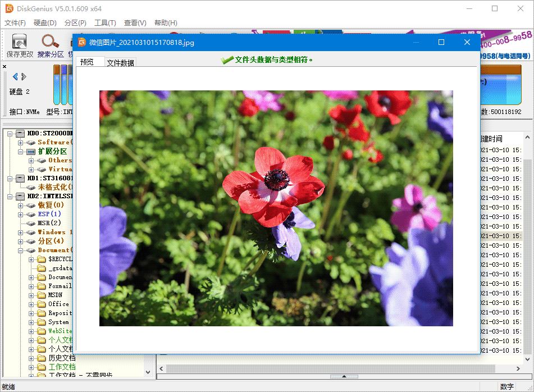The width and height of the screenshot is (534, 392).
Task: Select the 分区(4) partition
Action: (x=51, y=241)
